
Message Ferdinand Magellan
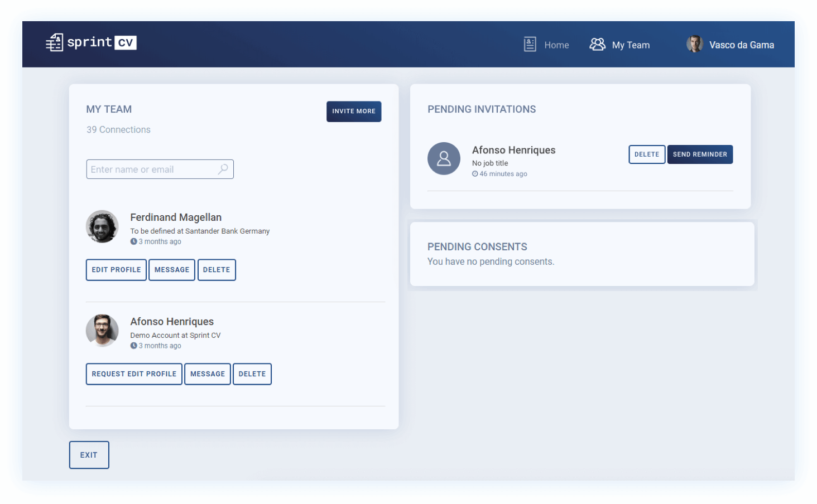(x=172, y=270)
